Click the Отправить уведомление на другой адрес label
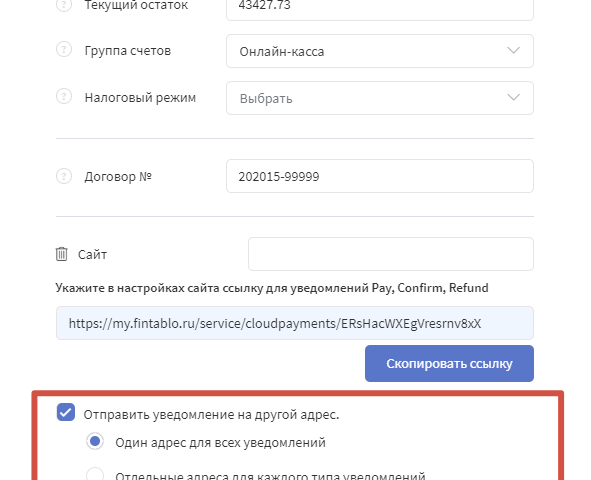This screenshot has height=480, width=591. click(211, 414)
